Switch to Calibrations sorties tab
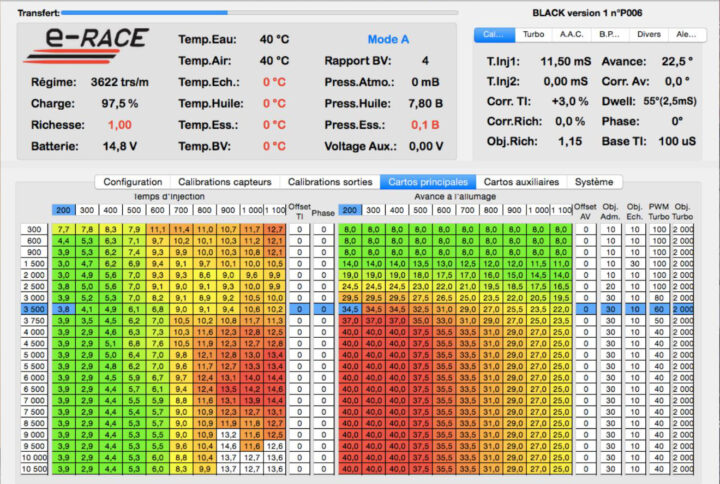This screenshot has width=720, height=484. (328, 182)
